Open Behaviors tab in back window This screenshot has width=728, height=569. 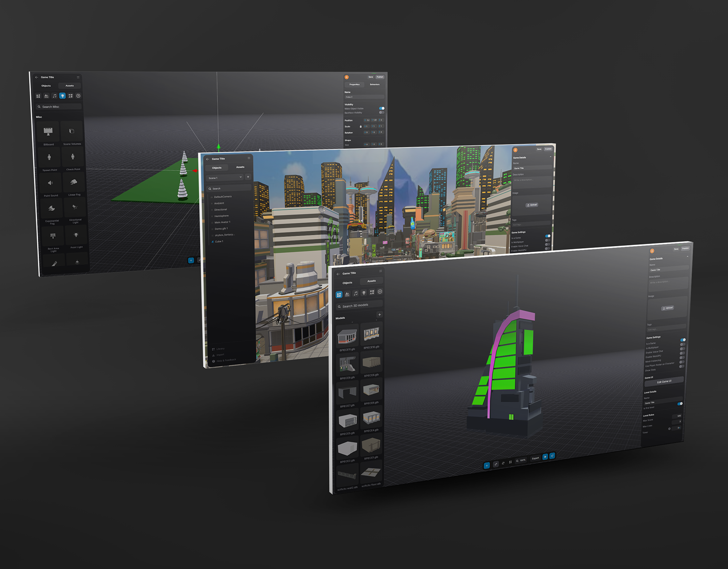click(x=375, y=84)
